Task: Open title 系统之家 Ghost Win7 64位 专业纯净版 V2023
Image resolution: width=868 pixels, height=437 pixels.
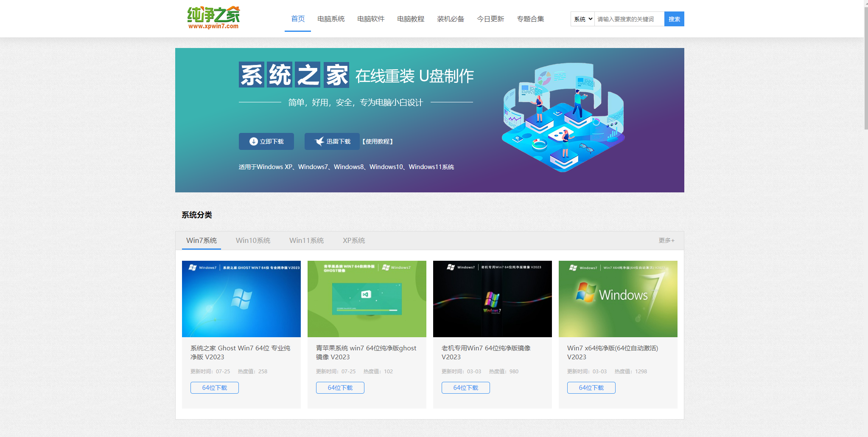Action: coord(241,352)
